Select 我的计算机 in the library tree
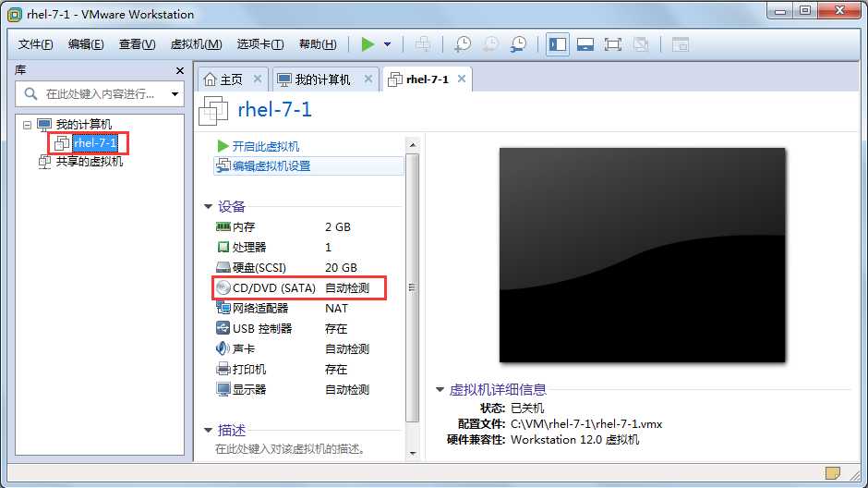868x488 pixels. point(84,124)
